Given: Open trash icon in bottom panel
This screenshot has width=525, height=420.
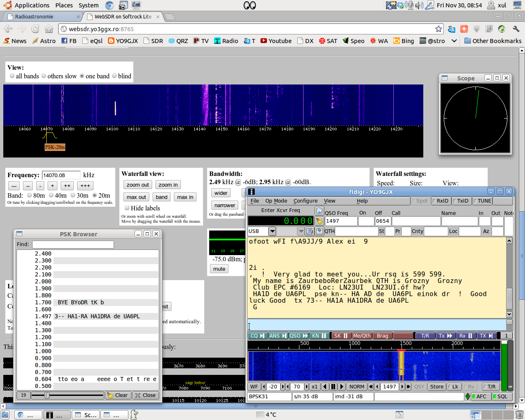Looking at the screenshot, I should 519,415.
